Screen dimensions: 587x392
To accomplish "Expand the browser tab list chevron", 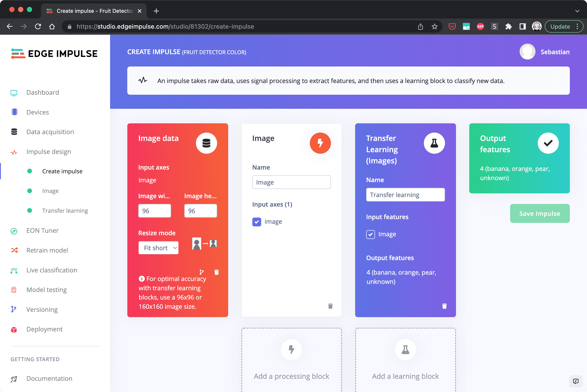I will pyautogui.click(x=577, y=11).
